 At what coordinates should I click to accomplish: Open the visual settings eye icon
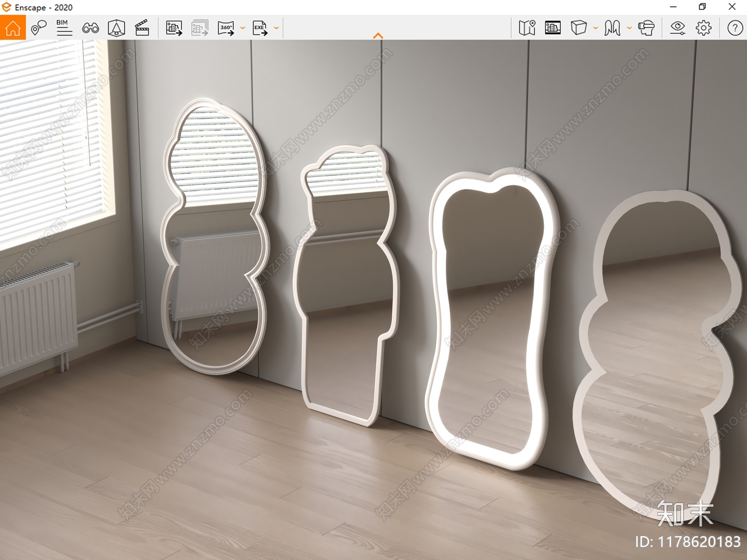point(677,28)
